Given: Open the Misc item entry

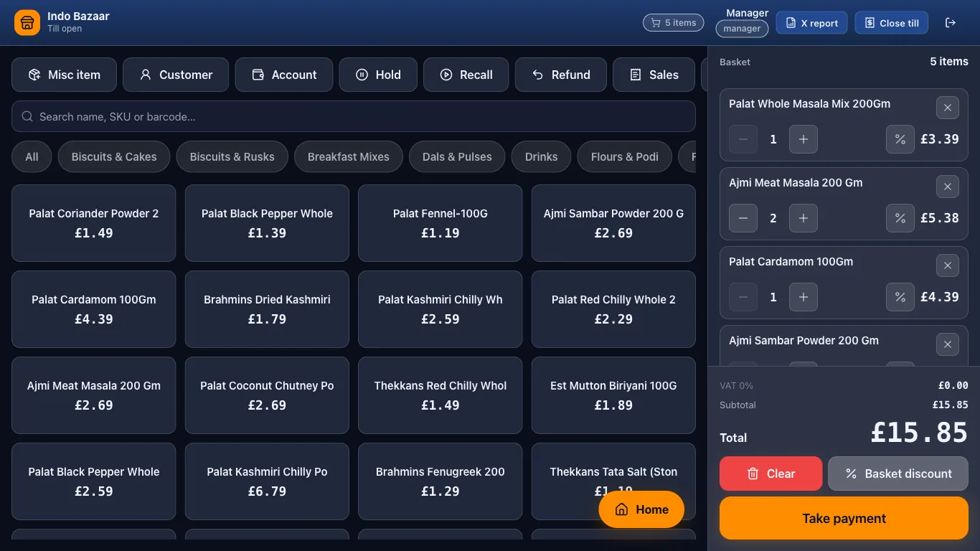Looking at the screenshot, I should pyautogui.click(x=64, y=75).
